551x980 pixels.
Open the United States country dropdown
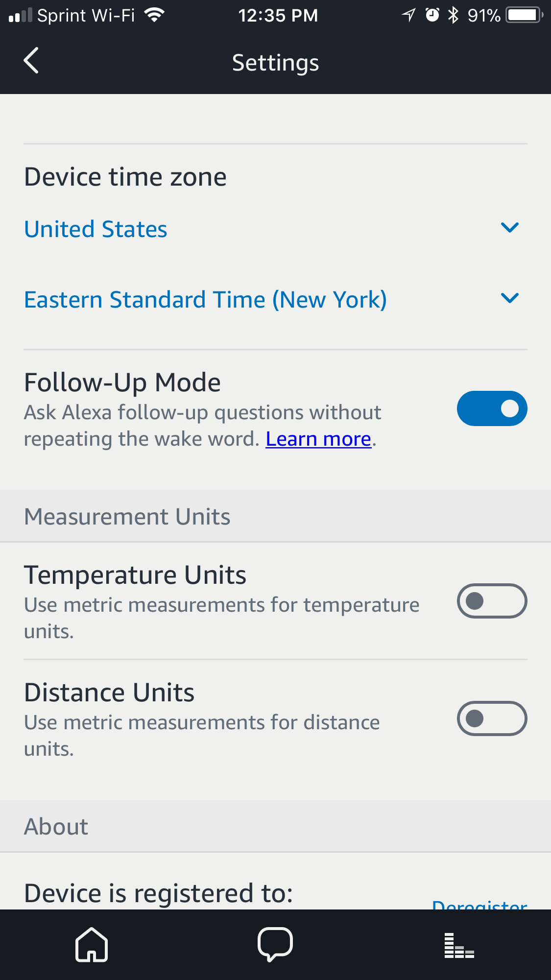96,229
